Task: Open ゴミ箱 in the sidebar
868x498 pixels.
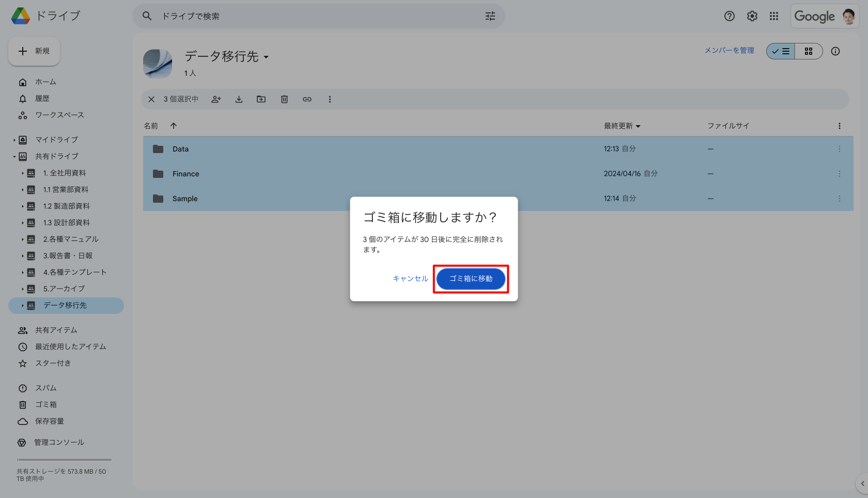Action: pyautogui.click(x=45, y=404)
